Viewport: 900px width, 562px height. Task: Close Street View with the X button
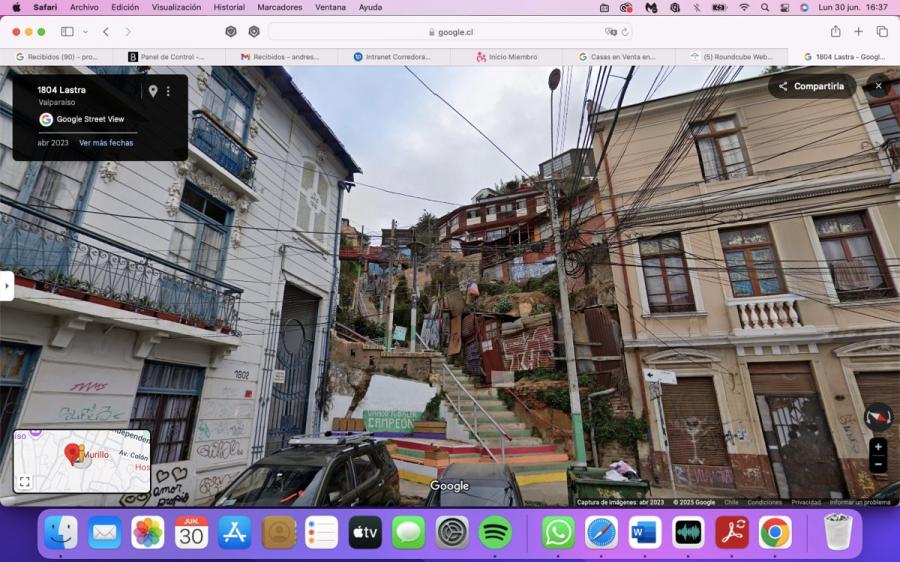click(x=878, y=86)
